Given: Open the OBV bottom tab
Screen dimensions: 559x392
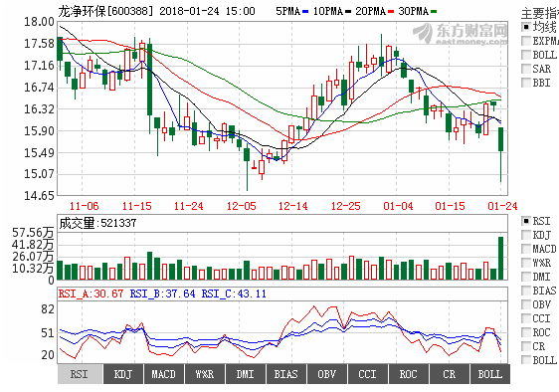Looking at the screenshot, I should point(327,374).
